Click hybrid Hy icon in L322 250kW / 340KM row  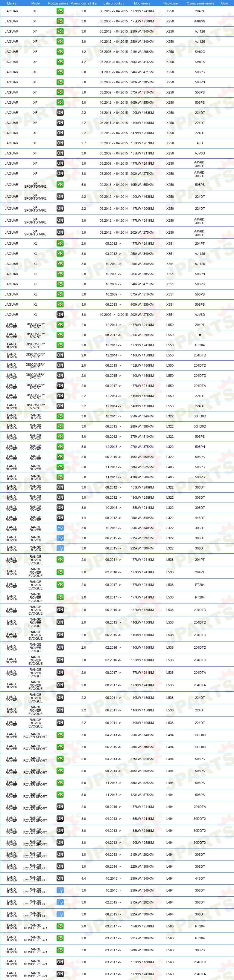pos(60,528)
